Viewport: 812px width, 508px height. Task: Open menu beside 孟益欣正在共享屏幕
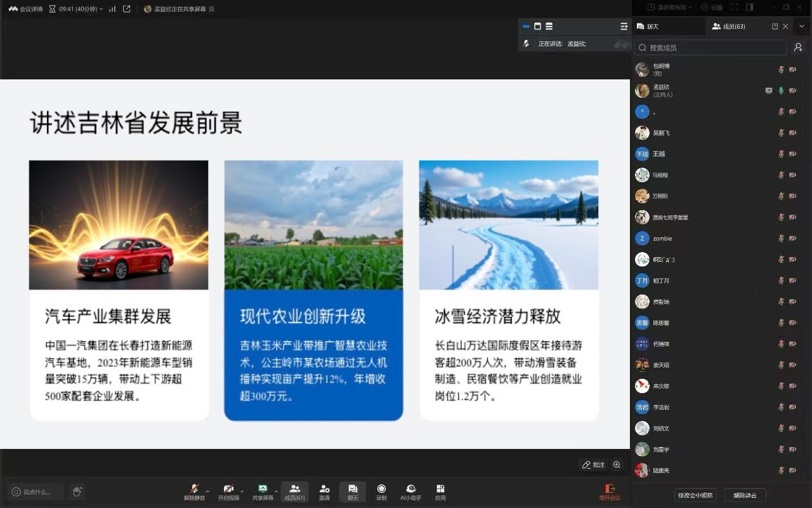[x=211, y=9]
